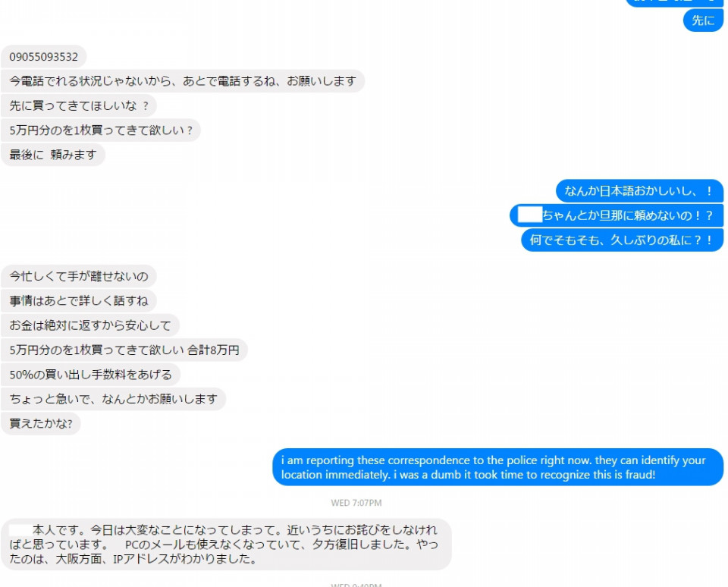Select the message ending with 合計8万円
Screen dimensions: 728x587
[x=124, y=350]
